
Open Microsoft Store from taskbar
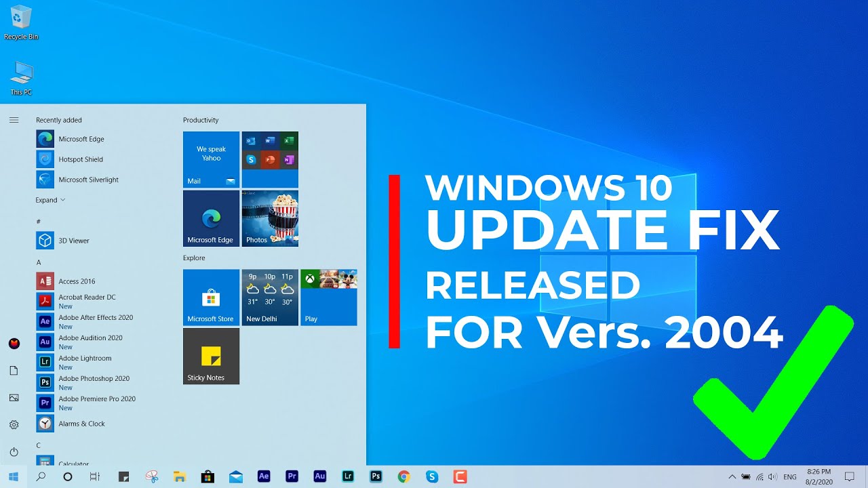208,476
